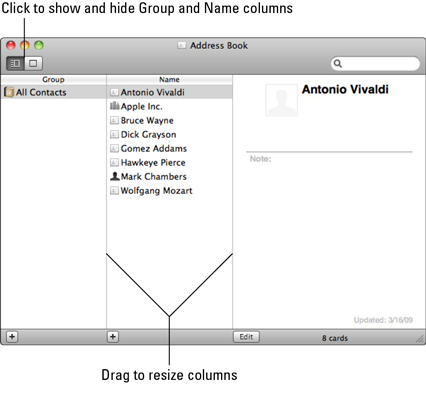Click Mark Chambers' silhouette icon
The height and width of the screenshot is (400, 426).
(x=114, y=176)
